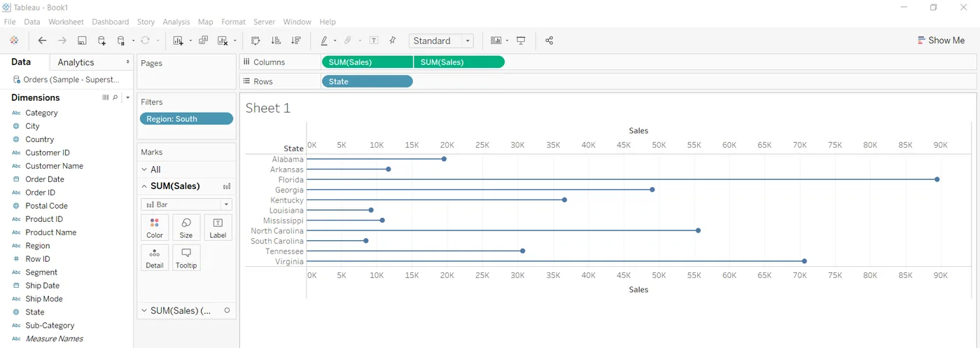Click the Duplicate sheet icon
This screenshot has height=348, width=980.
pos(203,41)
